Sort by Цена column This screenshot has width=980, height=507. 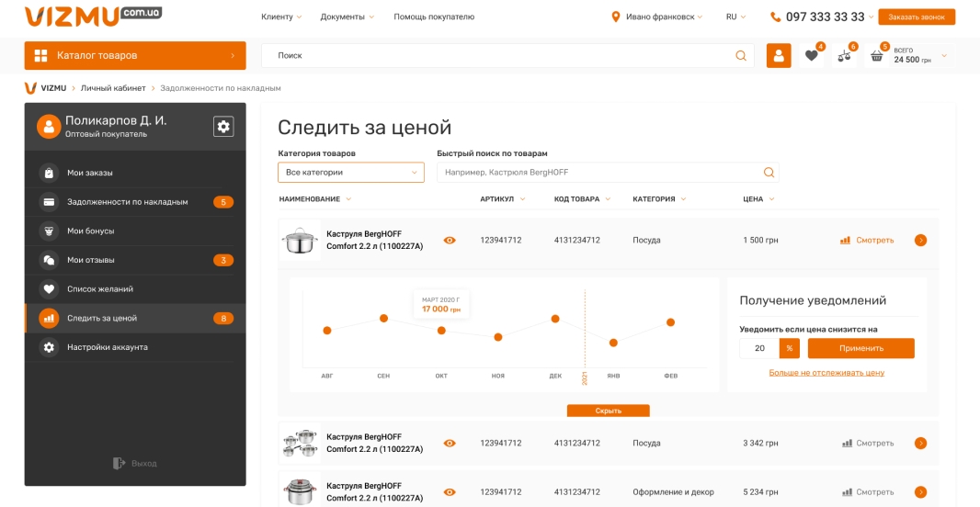coord(758,199)
